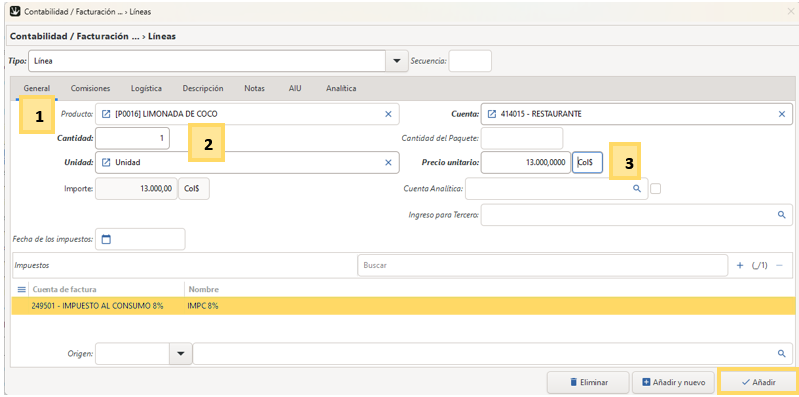The width and height of the screenshot is (799, 397).
Task: Open the Fecha de los impuestos calendar
Action: pos(106,240)
